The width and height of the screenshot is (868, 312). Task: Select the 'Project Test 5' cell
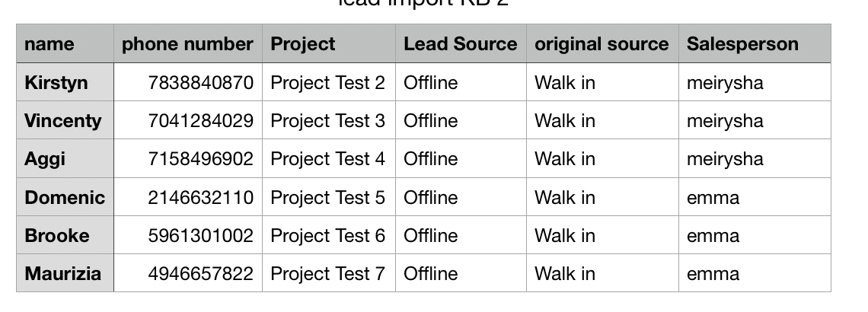(x=328, y=197)
